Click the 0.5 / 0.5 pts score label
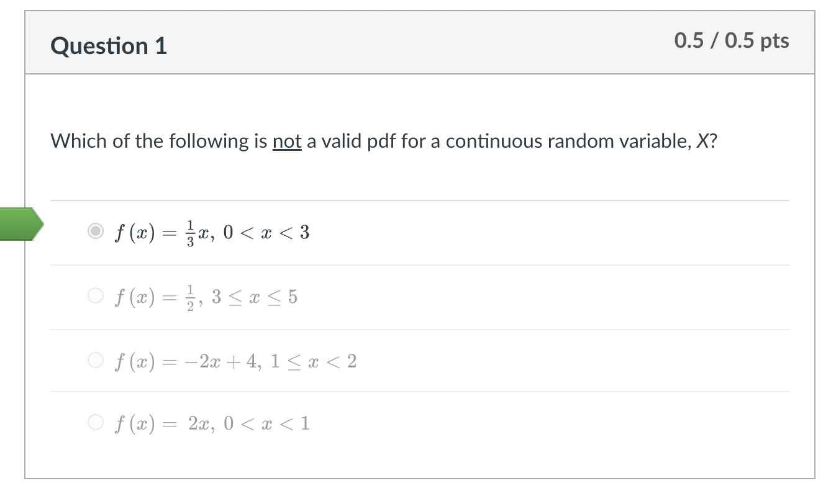Viewport: 836px width, 504px height. click(x=731, y=41)
